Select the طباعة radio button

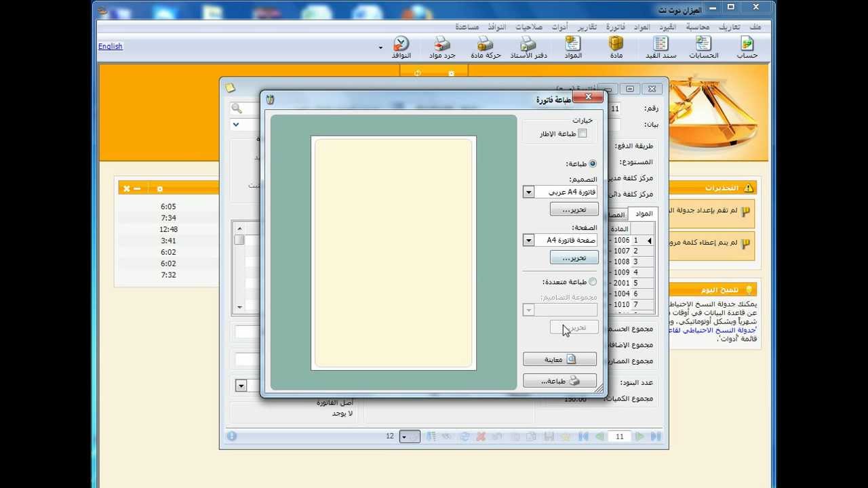[593, 163]
